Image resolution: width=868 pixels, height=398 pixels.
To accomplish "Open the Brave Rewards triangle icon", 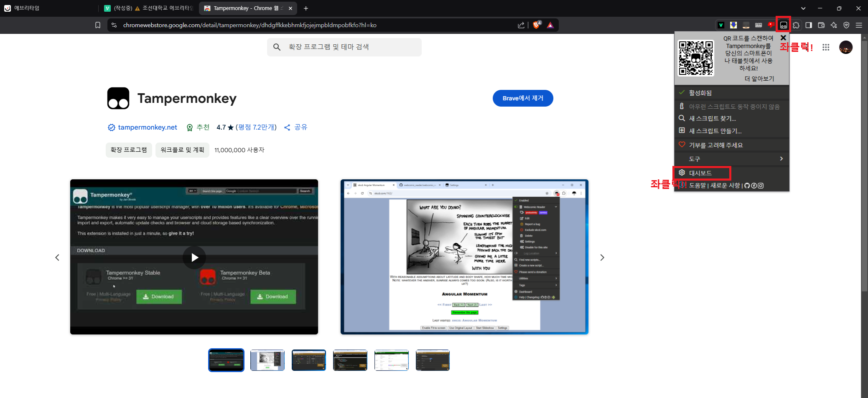I will point(550,25).
